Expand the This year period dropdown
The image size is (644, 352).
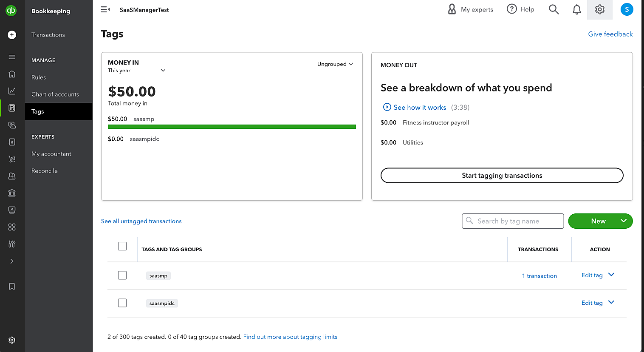pyautogui.click(x=163, y=71)
